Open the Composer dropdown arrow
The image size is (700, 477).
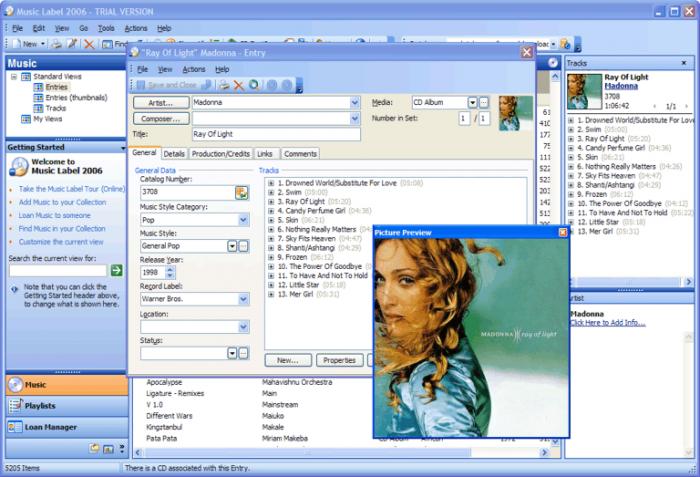pos(354,119)
